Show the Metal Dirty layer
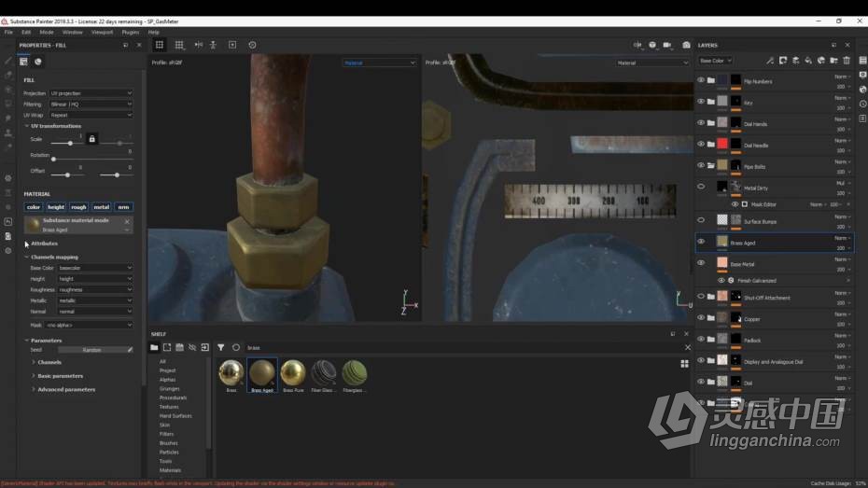 coord(701,187)
